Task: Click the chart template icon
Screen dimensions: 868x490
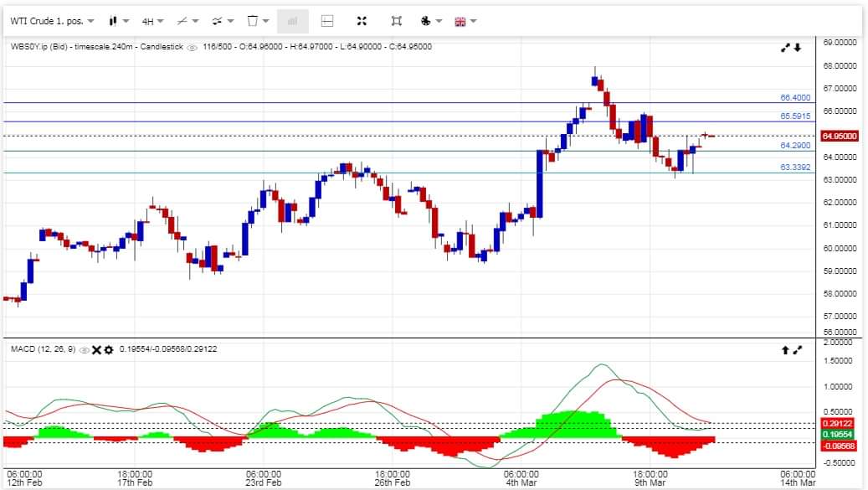Action: [x=259, y=21]
